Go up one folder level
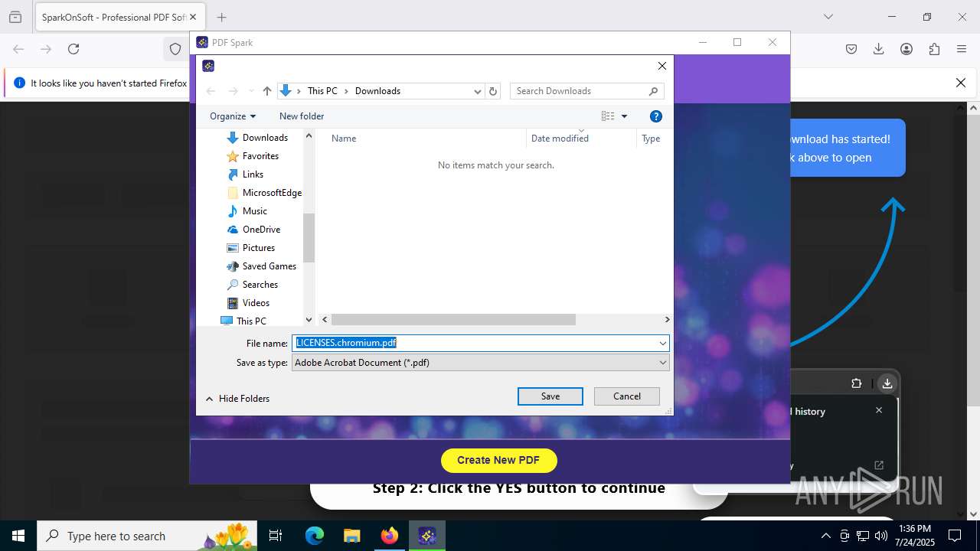The height and width of the screenshot is (551, 980). (x=267, y=91)
